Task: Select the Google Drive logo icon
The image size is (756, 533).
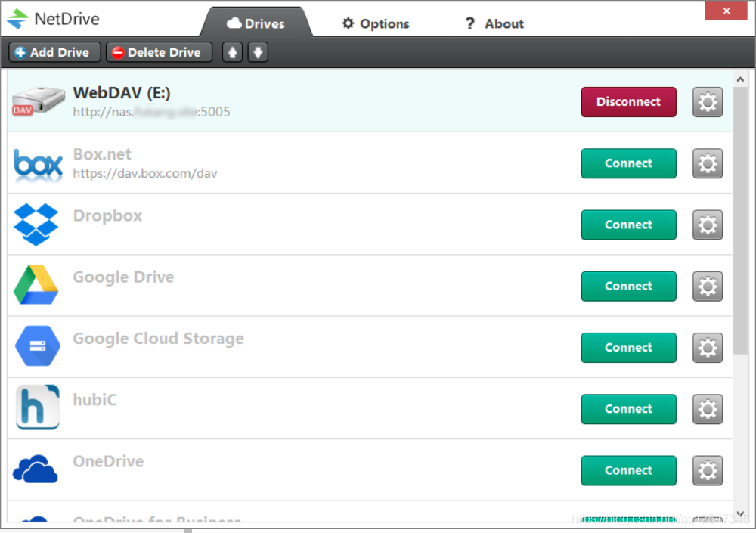Action: pos(36,284)
